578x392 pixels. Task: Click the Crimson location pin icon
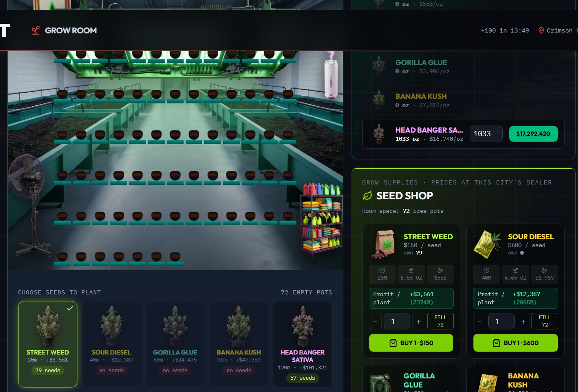541,30
